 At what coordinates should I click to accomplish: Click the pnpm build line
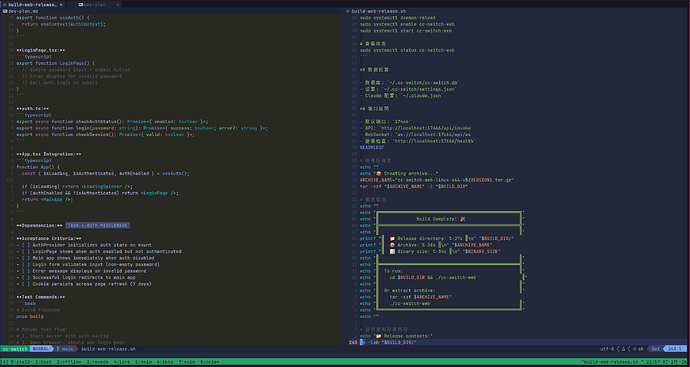(30, 316)
